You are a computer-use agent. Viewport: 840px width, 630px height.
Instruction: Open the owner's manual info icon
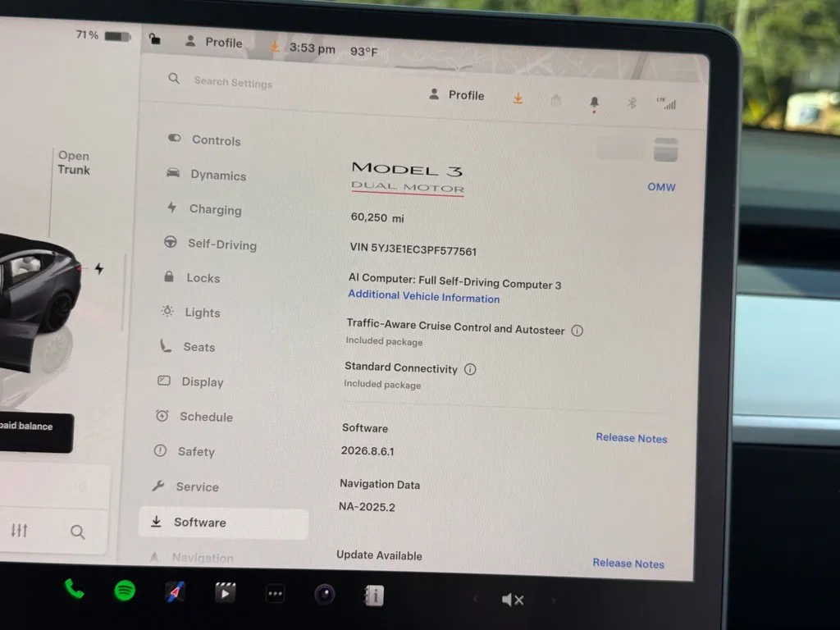[x=374, y=596]
